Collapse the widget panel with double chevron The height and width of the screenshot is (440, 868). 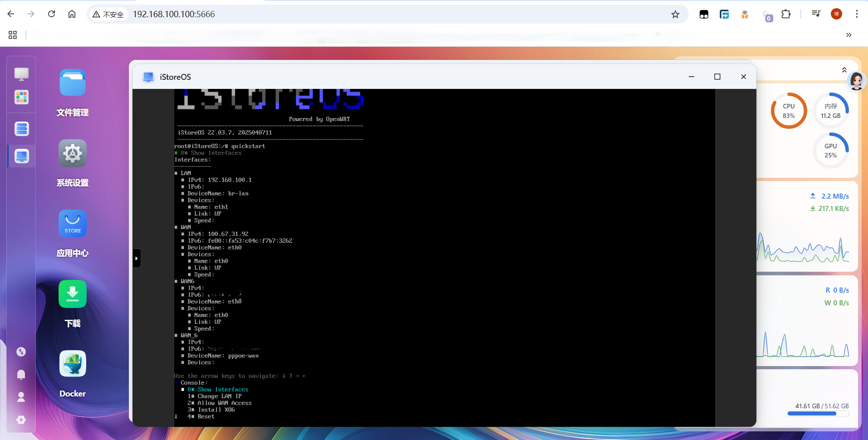pos(844,70)
